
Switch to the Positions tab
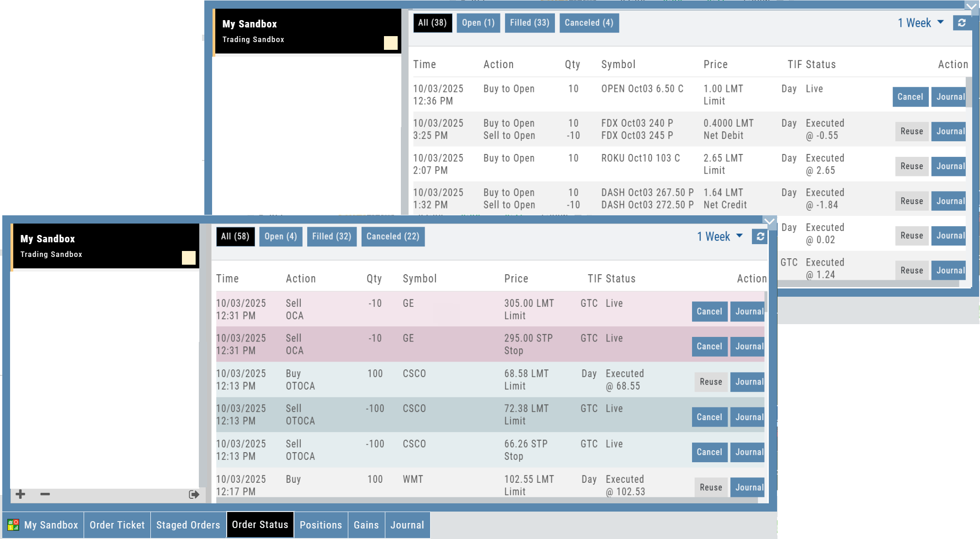coord(320,525)
